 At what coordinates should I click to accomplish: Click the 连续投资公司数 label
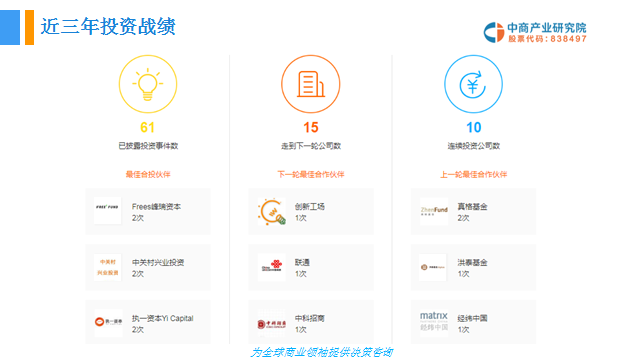[474, 146]
